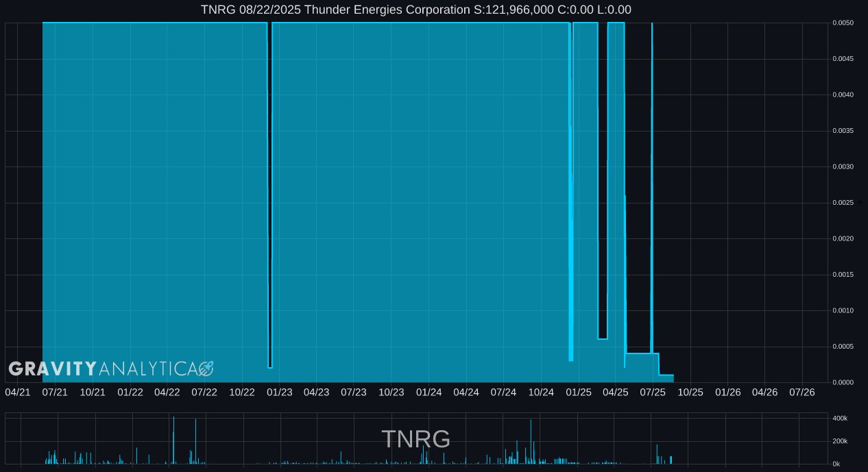Click the 04/23 date axis label
868x472 pixels.
(317, 392)
